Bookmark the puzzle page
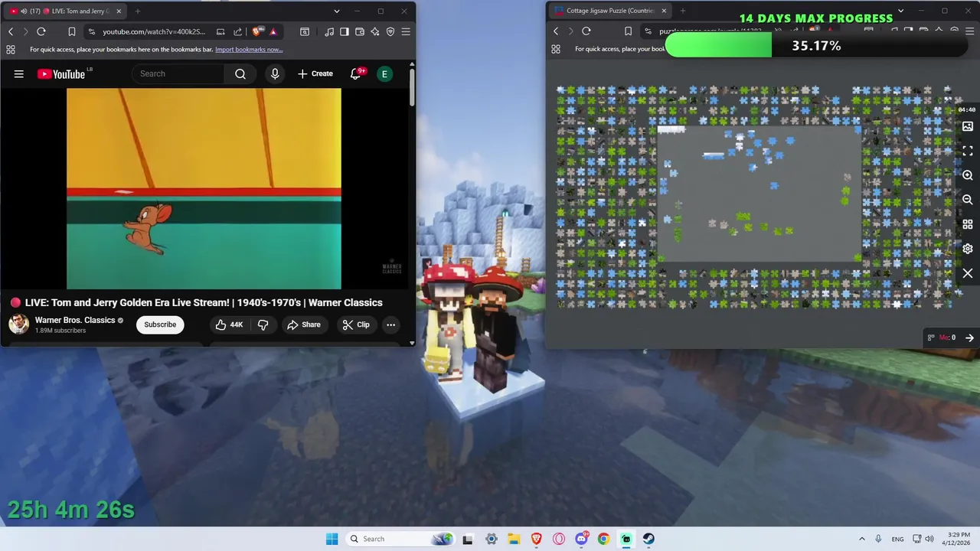This screenshot has width=980, height=551. (628, 31)
